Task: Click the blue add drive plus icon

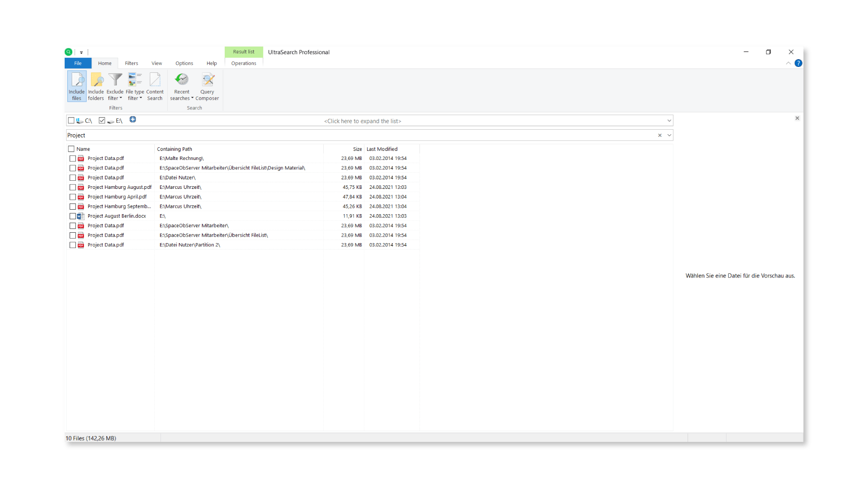Action: click(x=133, y=120)
